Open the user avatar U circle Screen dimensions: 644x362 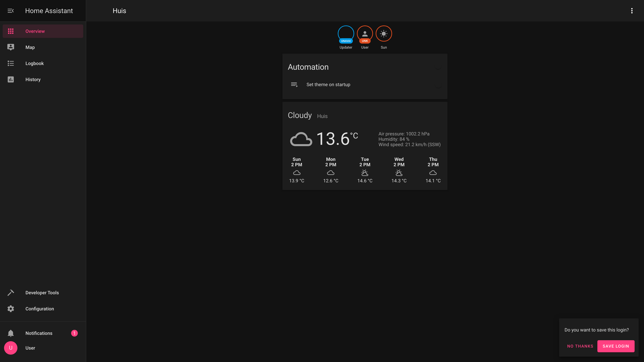[11, 348]
